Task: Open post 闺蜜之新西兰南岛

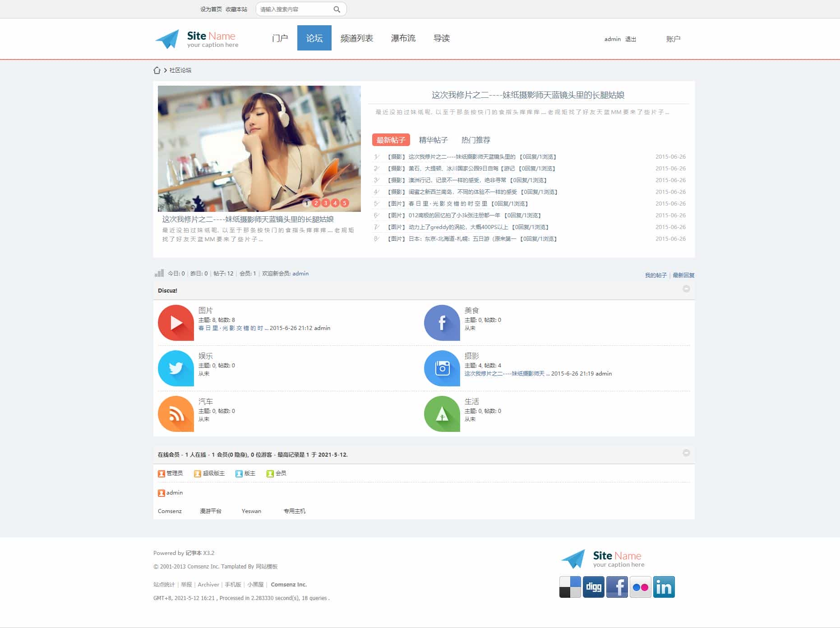Action: (x=463, y=192)
